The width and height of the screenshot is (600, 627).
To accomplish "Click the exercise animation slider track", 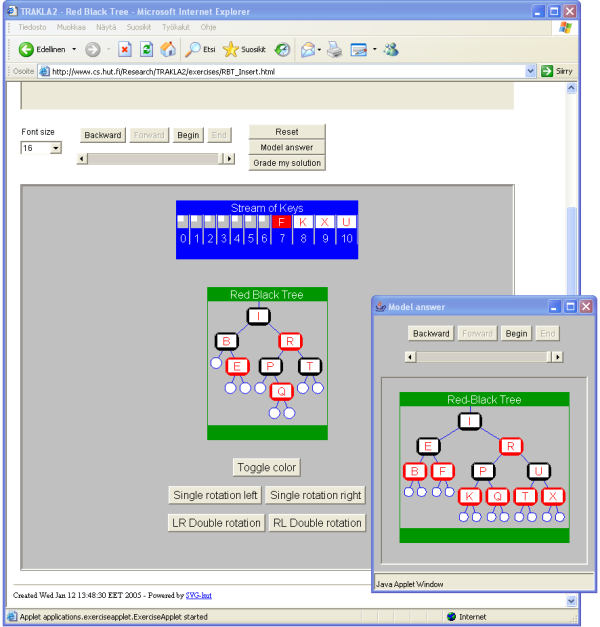I will coord(155,159).
